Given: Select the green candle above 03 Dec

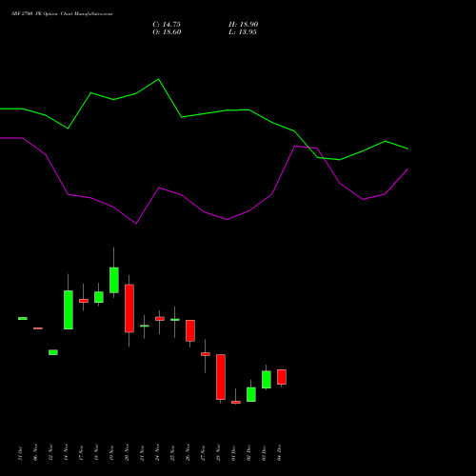Looking at the screenshot, I should click(x=267, y=380).
